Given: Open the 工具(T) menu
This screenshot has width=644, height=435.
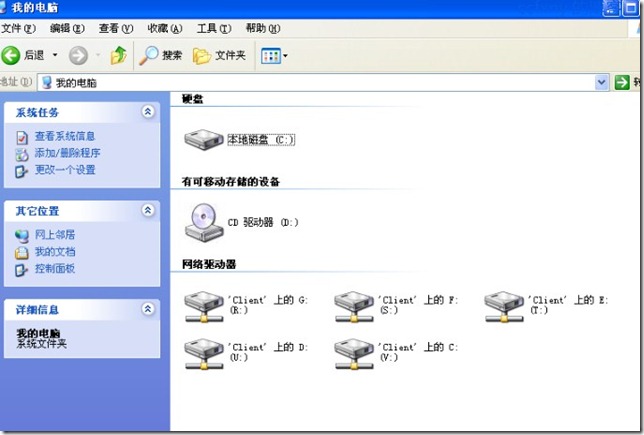Looking at the screenshot, I should [214, 28].
